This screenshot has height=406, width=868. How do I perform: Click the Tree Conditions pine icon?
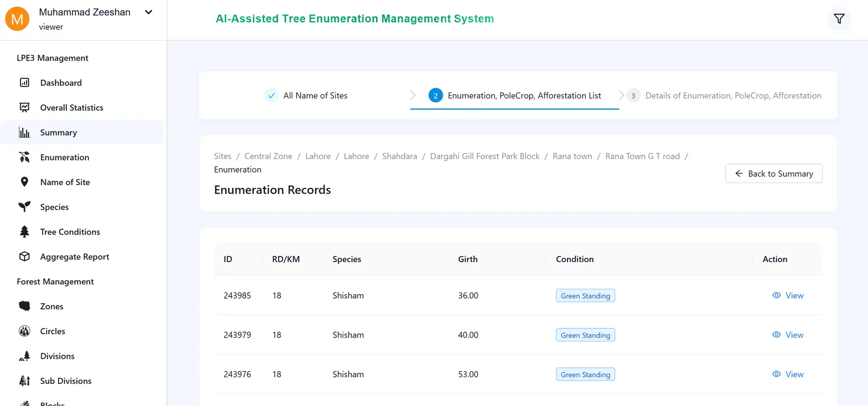[x=24, y=232]
